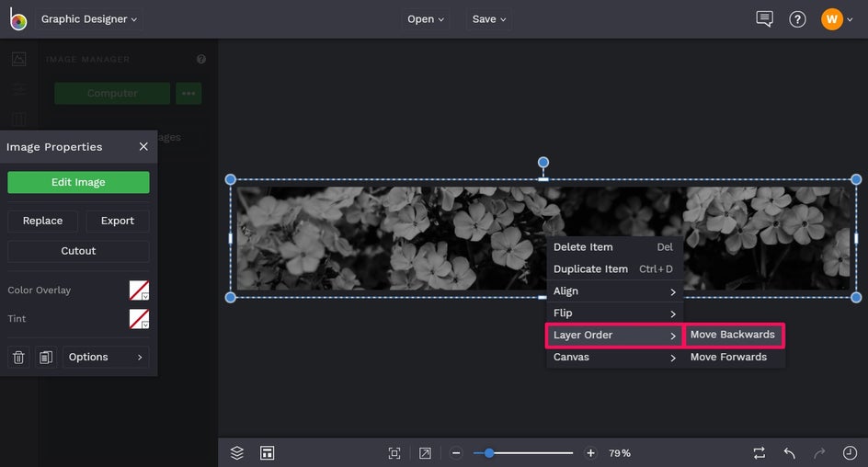Expand the Save dropdown menu

pyautogui.click(x=489, y=19)
